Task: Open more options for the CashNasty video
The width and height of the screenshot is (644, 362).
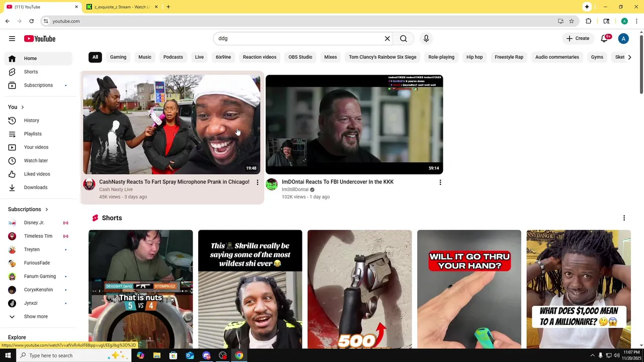Action: point(258,183)
